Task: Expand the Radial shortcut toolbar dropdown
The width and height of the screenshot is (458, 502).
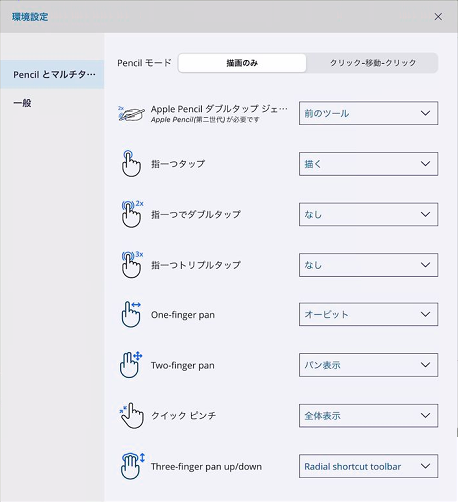Action: (368, 466)
